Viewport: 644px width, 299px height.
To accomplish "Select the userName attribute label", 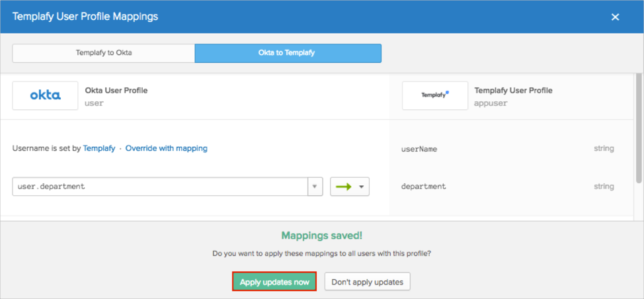I will click(419, 149).
